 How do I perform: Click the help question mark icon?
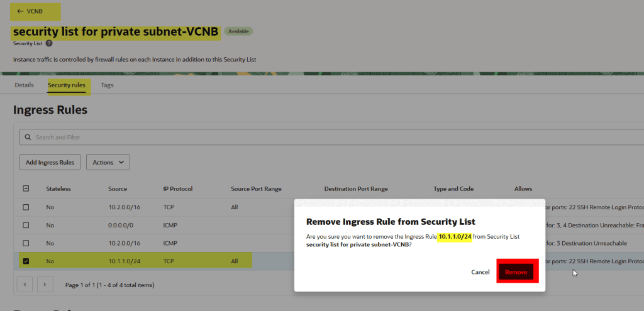pos(49,43)
